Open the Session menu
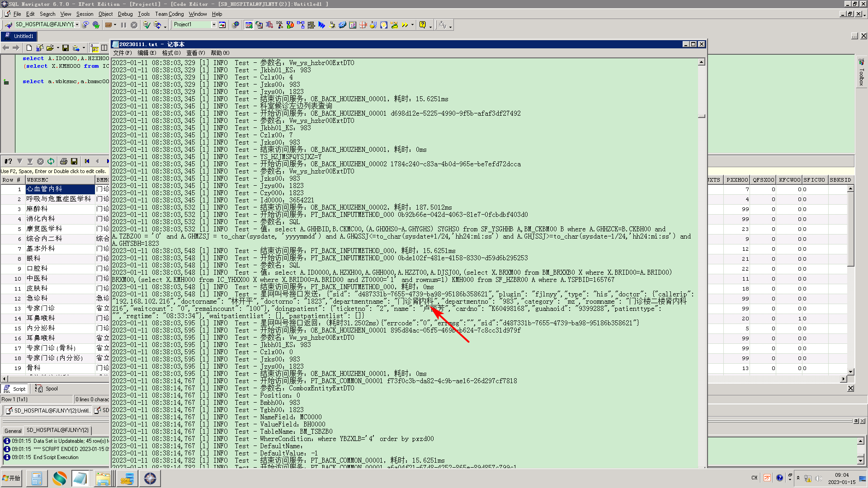The height and width of the screenshot is (488, 868). 85,14
